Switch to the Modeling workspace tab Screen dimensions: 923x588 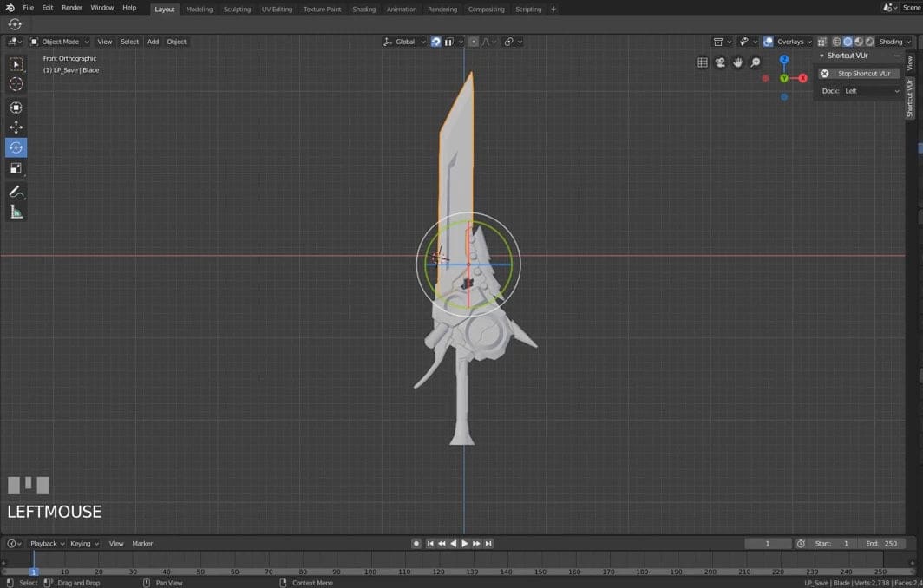[x=199, y=10]
